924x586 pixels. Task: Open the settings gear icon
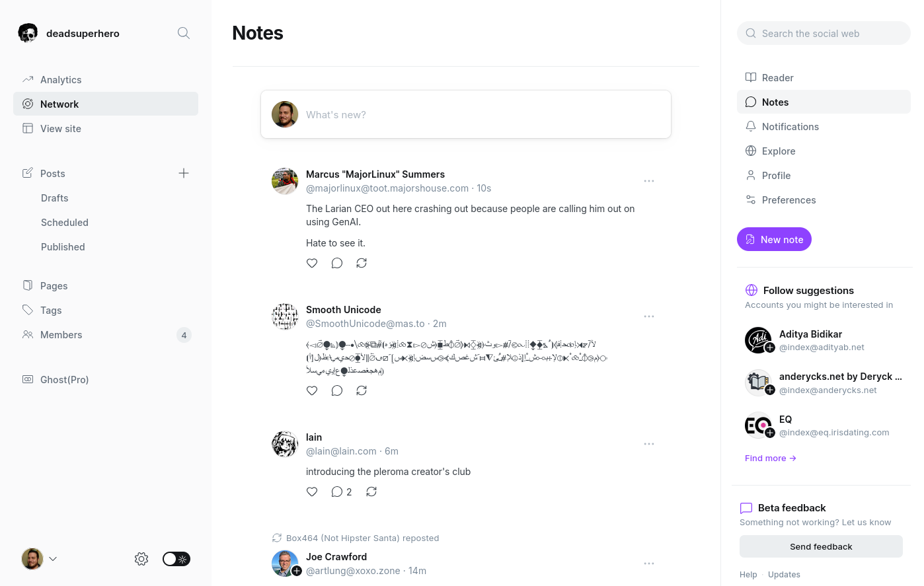[x=141, y=559]
